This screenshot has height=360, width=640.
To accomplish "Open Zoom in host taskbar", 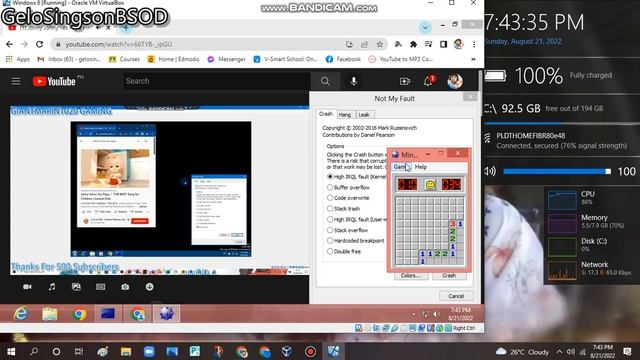I will coord(149,351).
